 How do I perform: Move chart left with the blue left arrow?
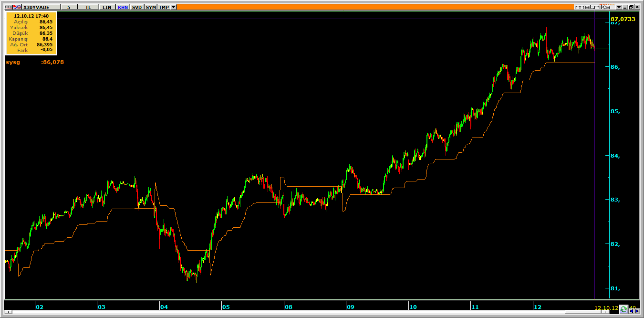click(631, 311)
